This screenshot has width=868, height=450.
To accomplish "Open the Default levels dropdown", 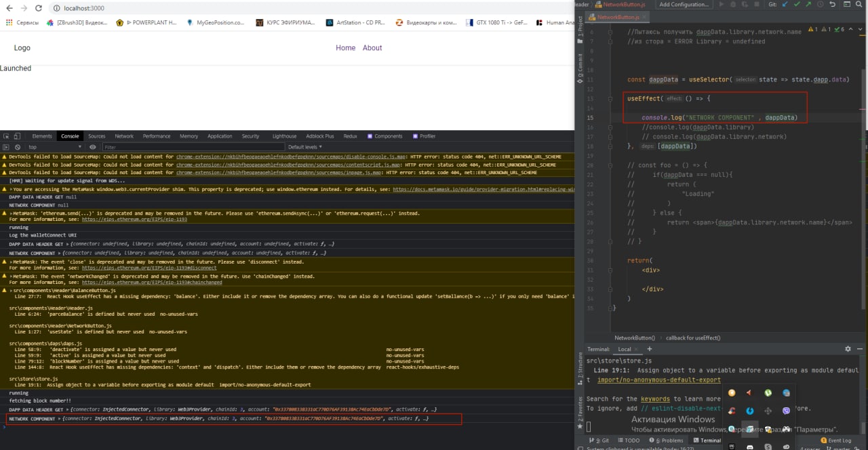I will point(304,147).
